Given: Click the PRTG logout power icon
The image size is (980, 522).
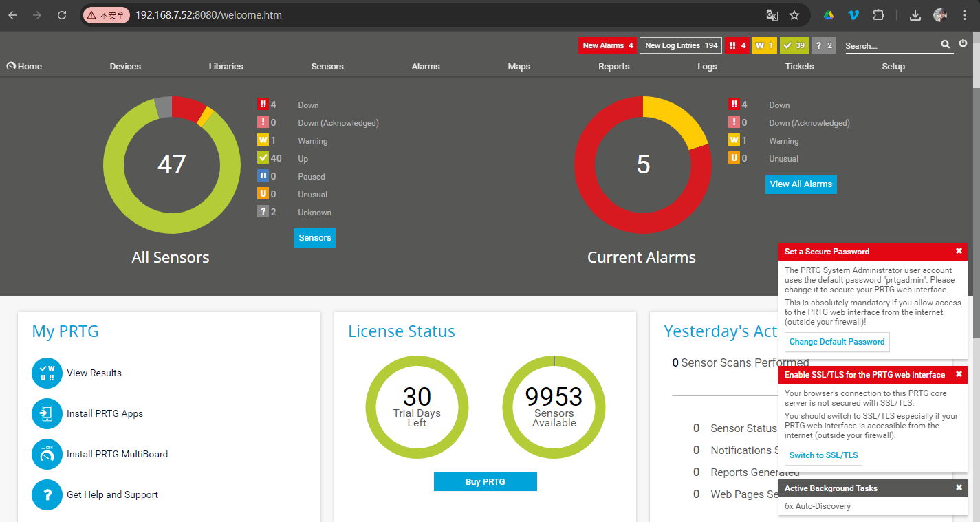Looking at the screenshot, I should point(963,43).
